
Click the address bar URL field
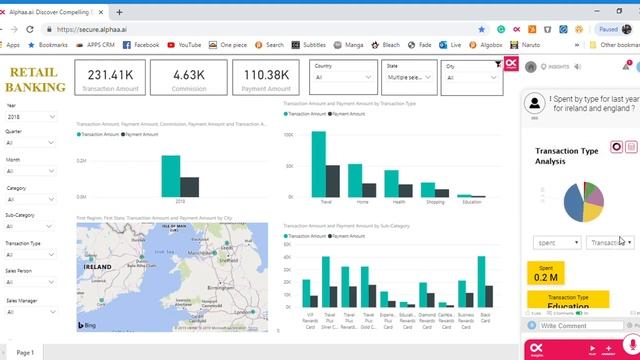coord(261,29)
